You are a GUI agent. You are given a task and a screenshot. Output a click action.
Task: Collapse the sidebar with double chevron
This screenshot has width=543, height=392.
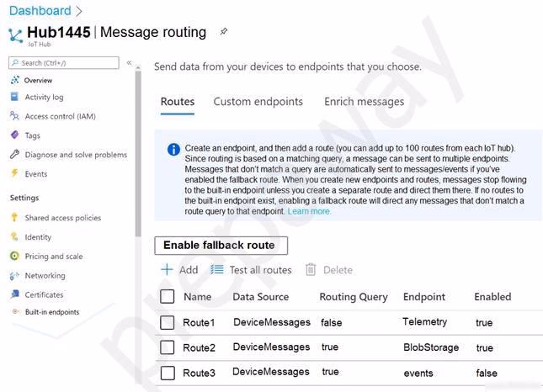(129, 62)
